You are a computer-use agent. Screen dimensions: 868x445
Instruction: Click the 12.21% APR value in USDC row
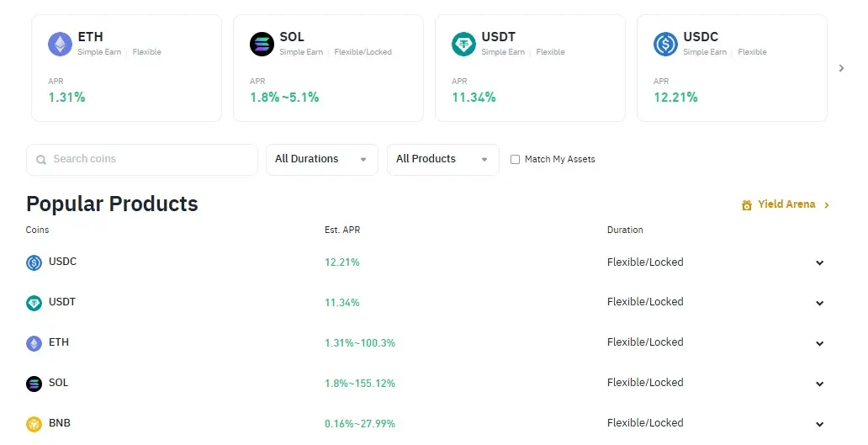[x=342, y=262]
